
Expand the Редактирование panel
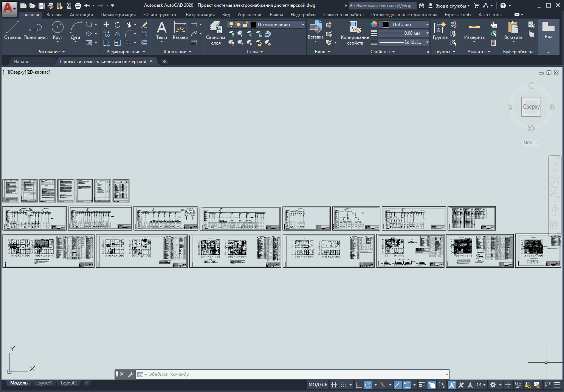126,52
